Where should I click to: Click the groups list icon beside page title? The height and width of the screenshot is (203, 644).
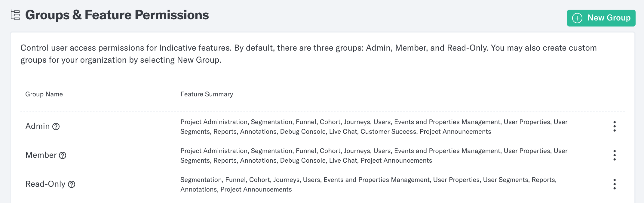15,15
